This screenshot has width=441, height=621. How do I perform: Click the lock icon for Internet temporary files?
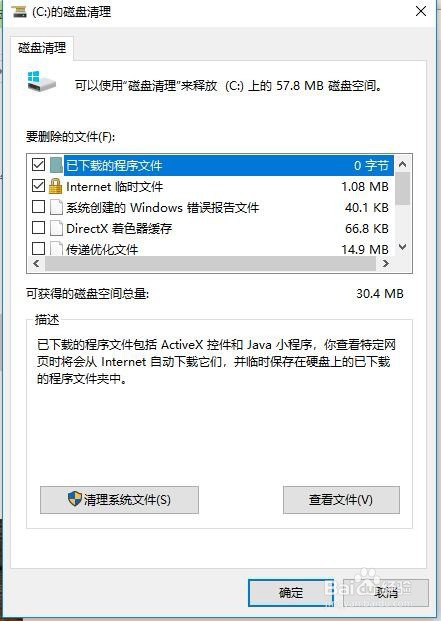click(55, 186)
